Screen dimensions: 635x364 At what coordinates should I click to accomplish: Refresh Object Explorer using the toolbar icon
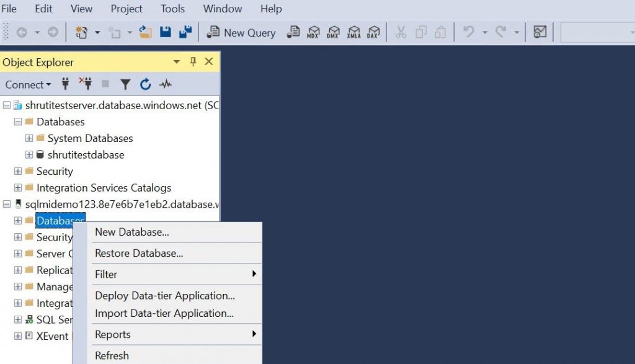point(146,84)
